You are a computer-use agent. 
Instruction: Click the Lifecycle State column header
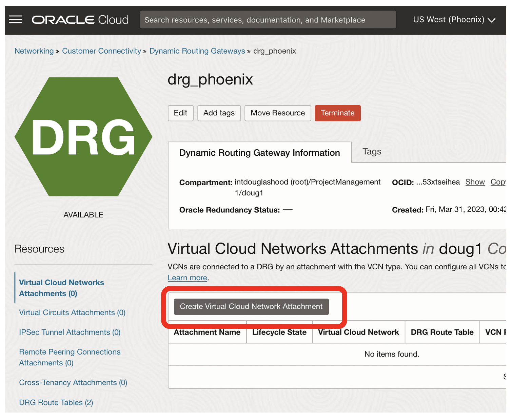279,332
